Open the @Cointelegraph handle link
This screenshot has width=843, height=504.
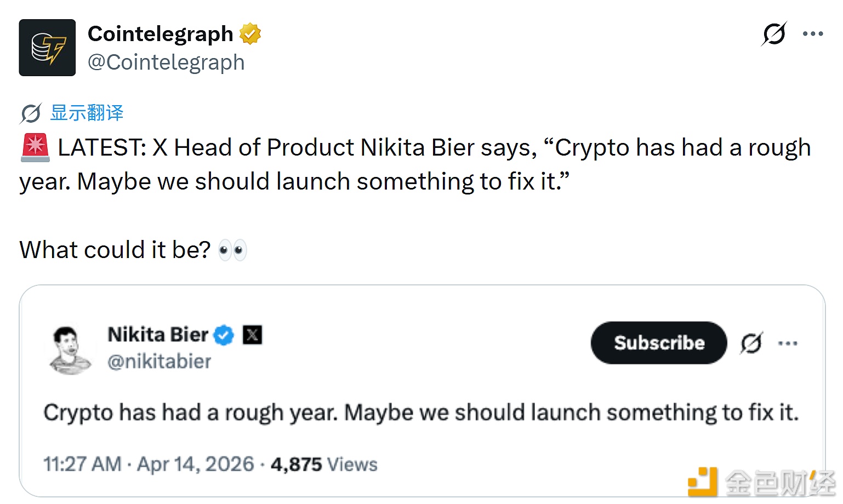[166, 62]
